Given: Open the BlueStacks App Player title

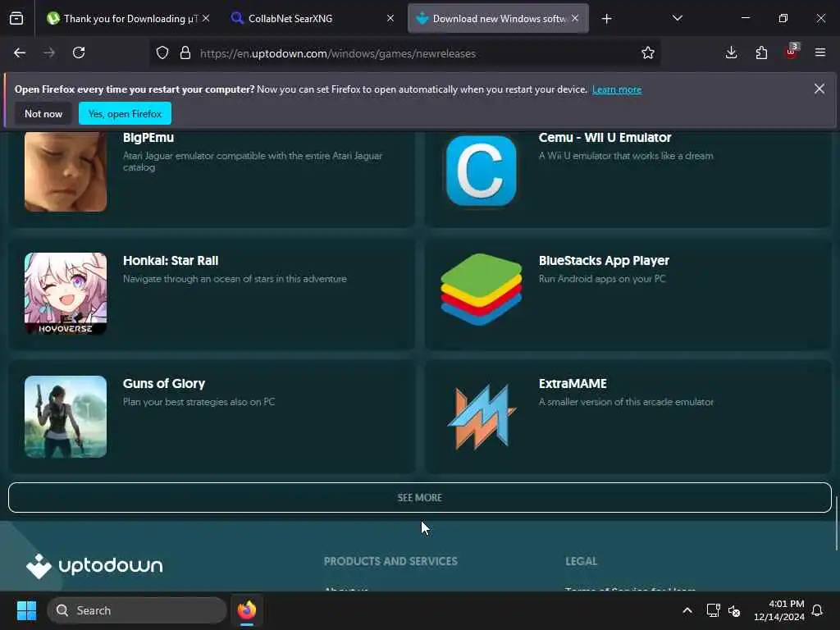Looking at the screenshot, I should (x=604, y=261).
